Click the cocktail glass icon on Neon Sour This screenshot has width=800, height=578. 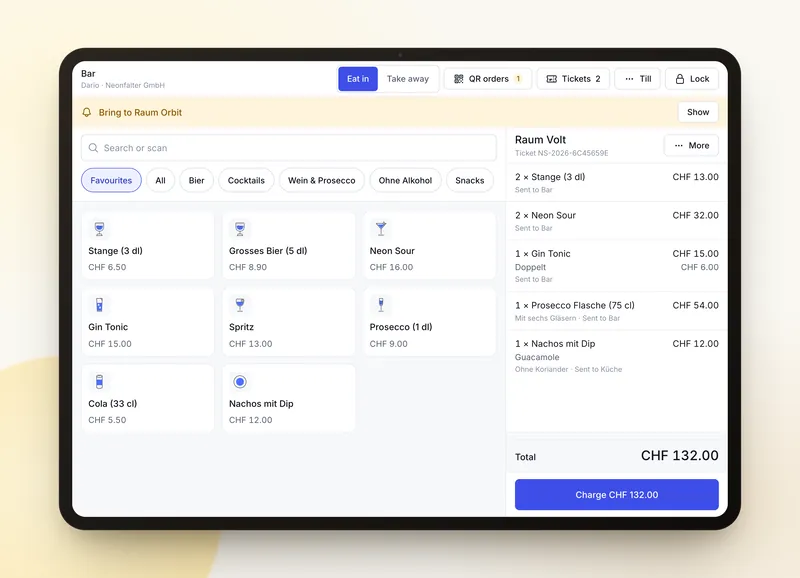tap(381, 229)
